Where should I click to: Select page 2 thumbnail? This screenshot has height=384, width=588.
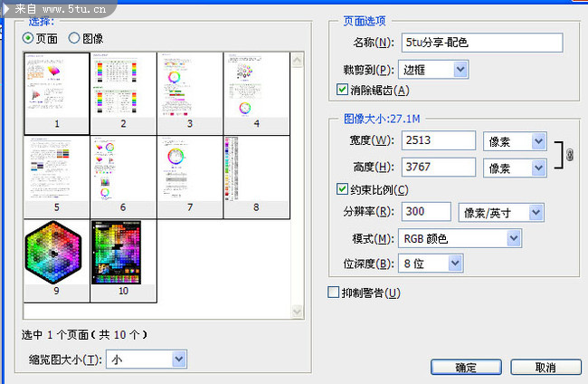click(123, 87)
